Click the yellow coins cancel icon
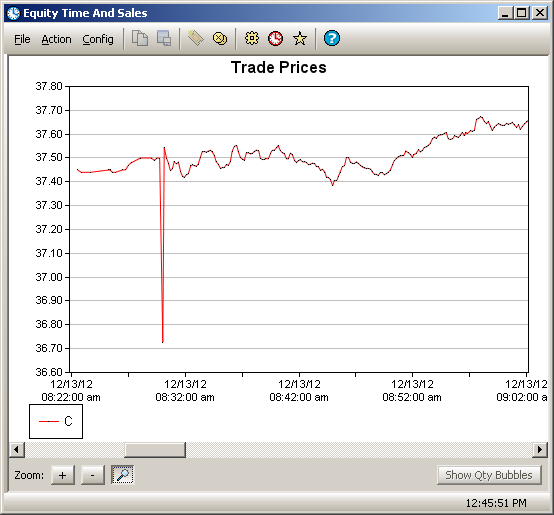The image size is (554, 515). (x=220, y=38)
